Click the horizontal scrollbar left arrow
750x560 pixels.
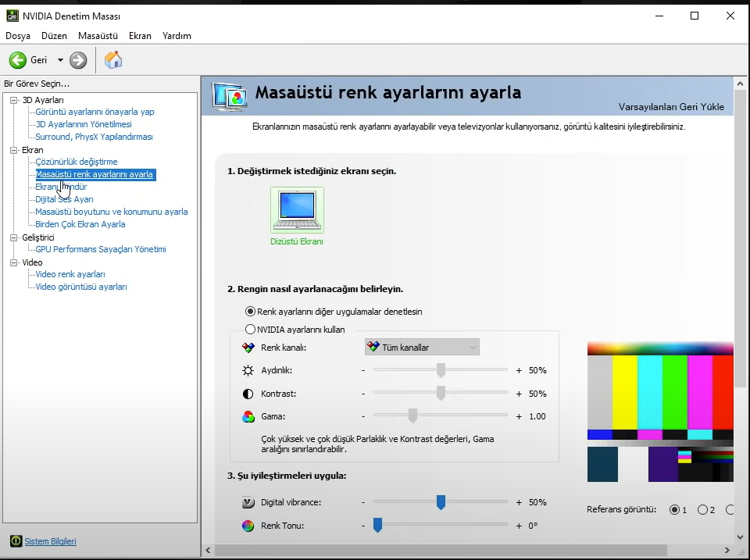click(208, 551)
